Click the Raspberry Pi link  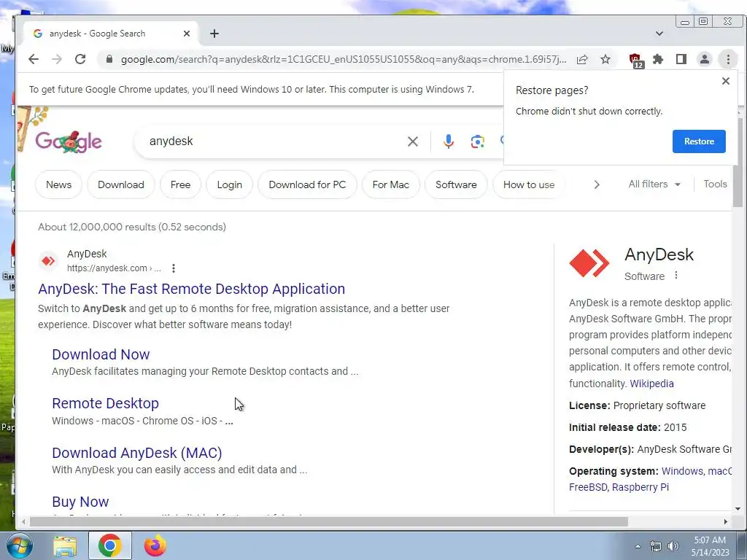tap(640, 488)
